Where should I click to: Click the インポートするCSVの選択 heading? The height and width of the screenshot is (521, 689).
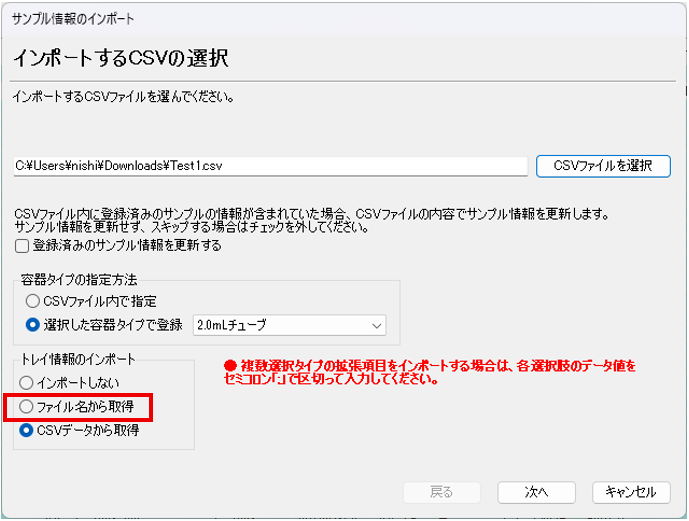121,58
